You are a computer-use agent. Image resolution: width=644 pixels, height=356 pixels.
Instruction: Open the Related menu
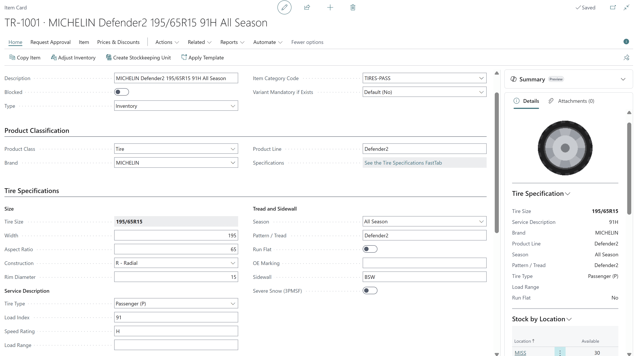[199, 42]
